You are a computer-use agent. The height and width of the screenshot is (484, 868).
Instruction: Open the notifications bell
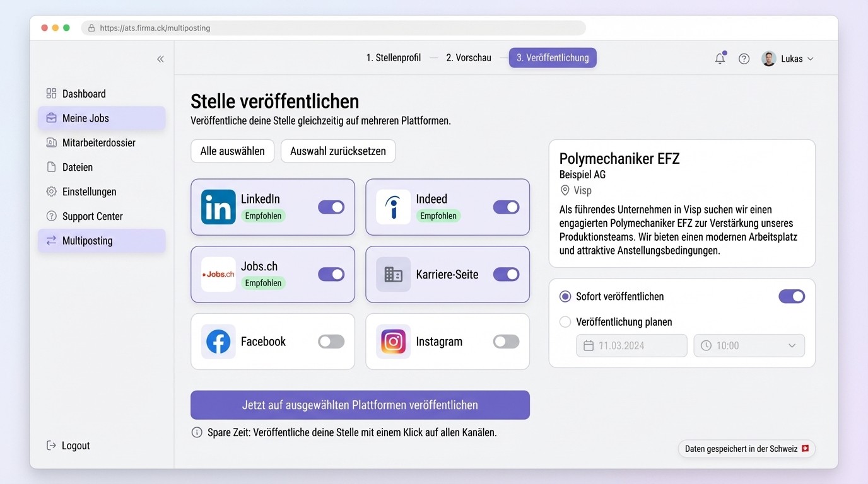720,59
